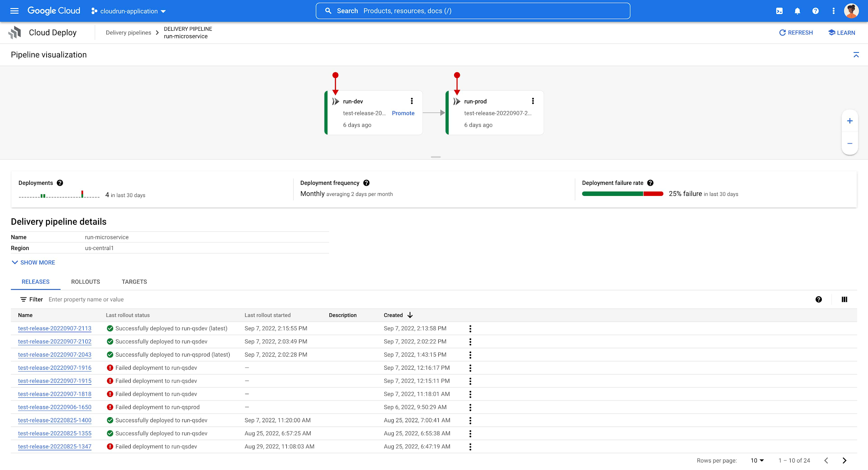Image resolution: width=868 pixels, height=470 pixels.
Task: Click the Created column sort arrow
Action: (x=410, y=315)
